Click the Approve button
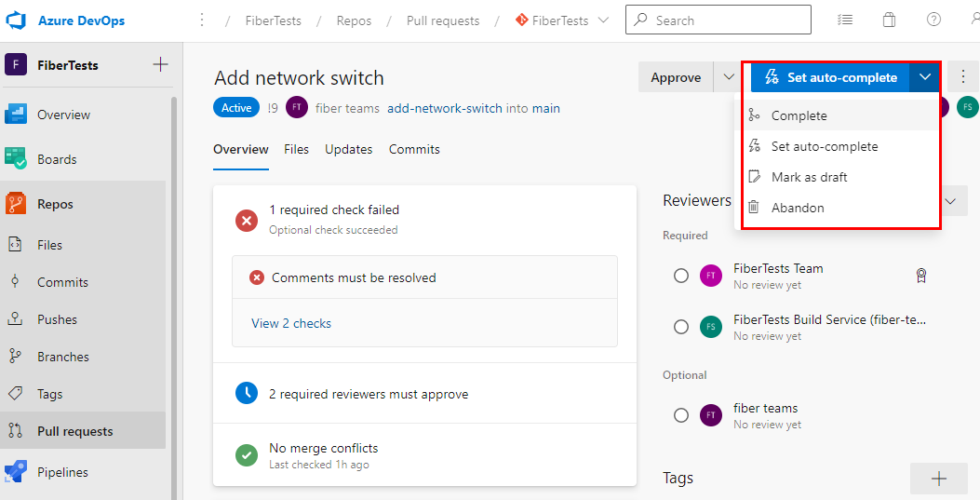The image size is (980, 500). 676,77
